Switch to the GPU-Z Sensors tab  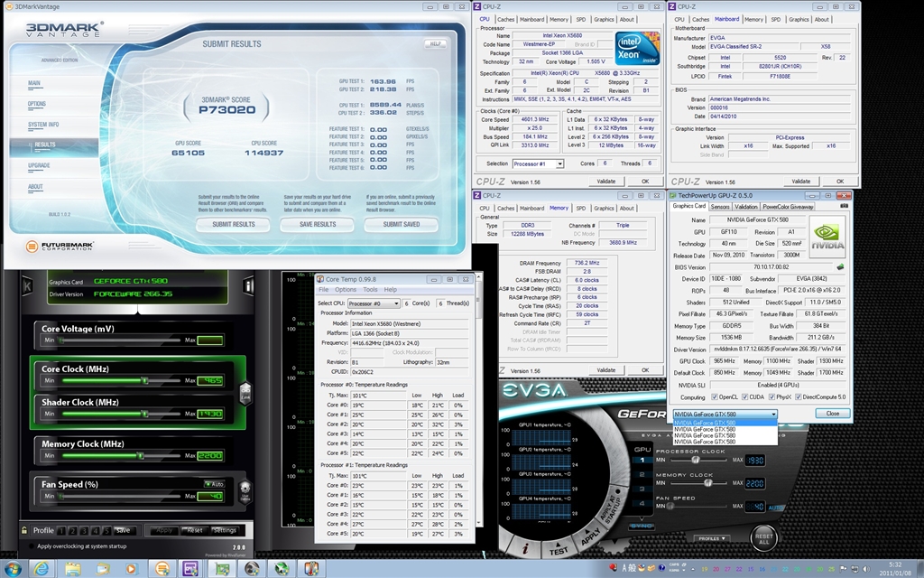[720, 207]
